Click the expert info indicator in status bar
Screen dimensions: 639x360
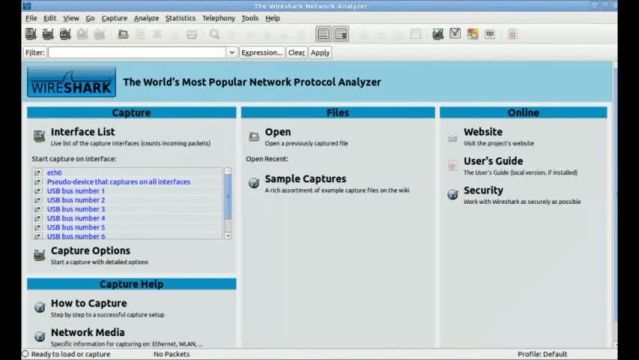pyautogui.click(x=25, y=354)
